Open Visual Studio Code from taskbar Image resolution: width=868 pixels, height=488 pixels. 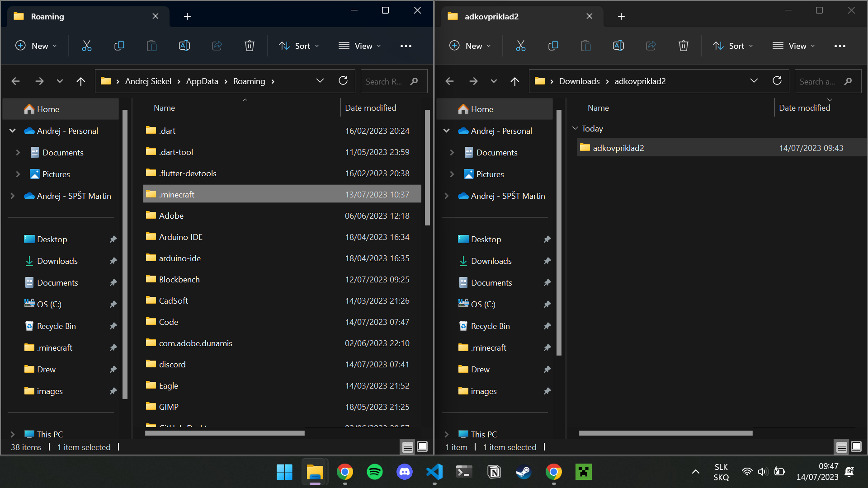[434, 472]
